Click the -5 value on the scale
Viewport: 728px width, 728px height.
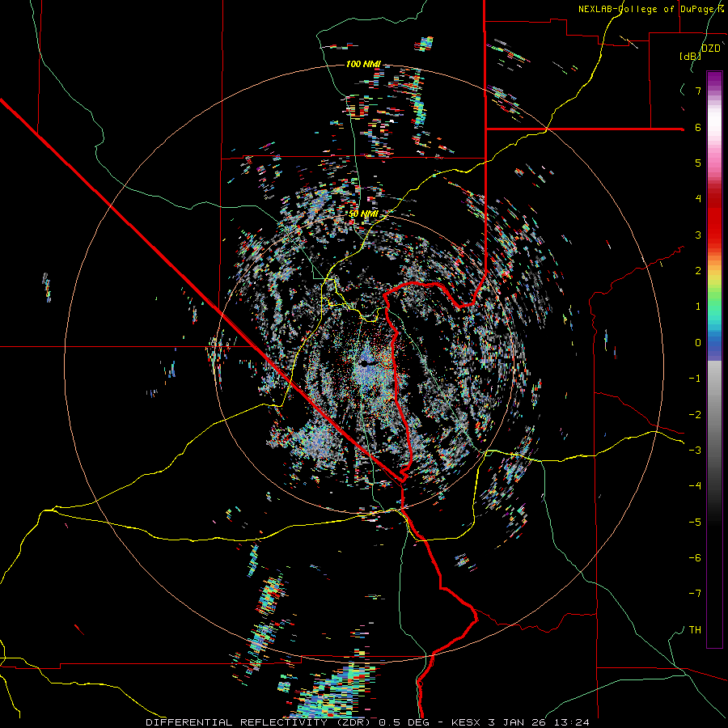pyautogui.click(x=695, y=523)
